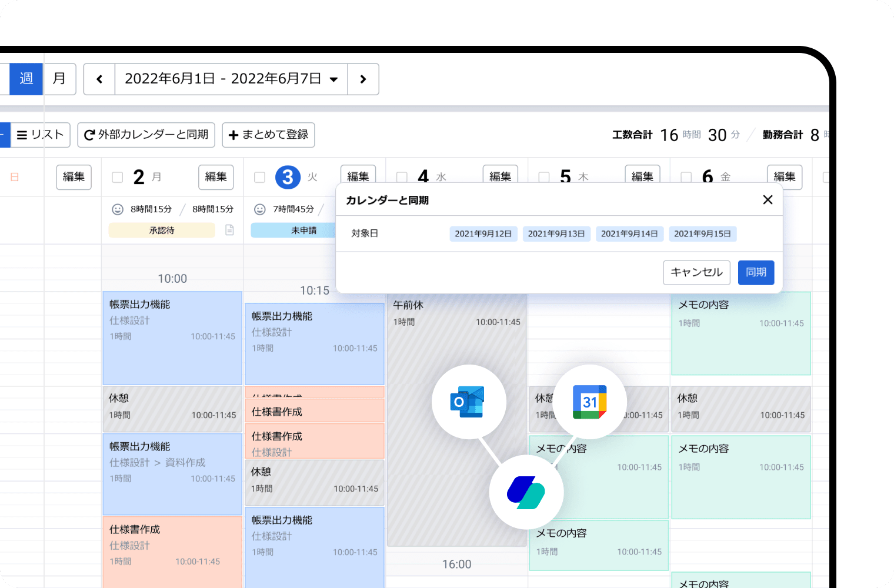Click the 同期 sync button
Image resolution: width=894 pixels, height=588 pixels.
pos(756,272)
